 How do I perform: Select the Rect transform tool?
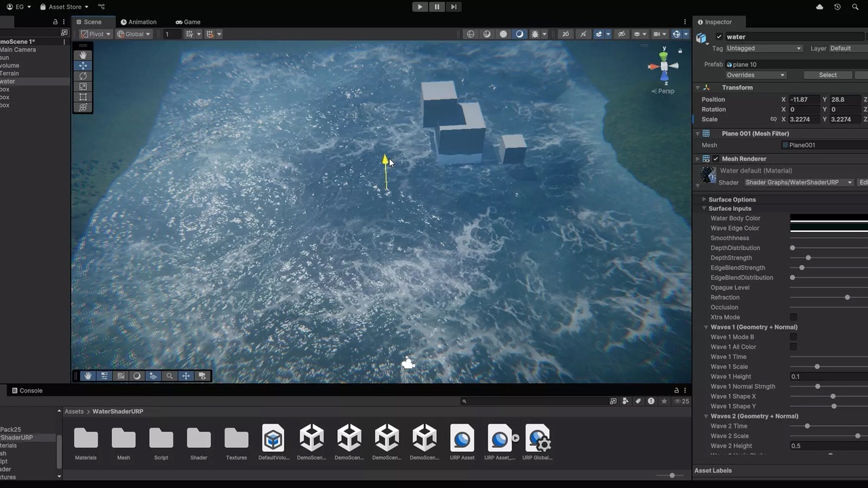[x=83, y=97]
